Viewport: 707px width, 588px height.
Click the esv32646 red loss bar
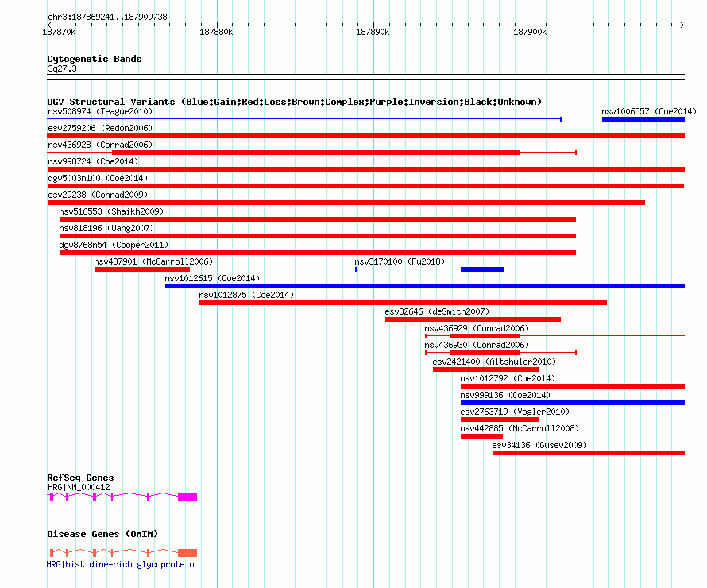473,319
